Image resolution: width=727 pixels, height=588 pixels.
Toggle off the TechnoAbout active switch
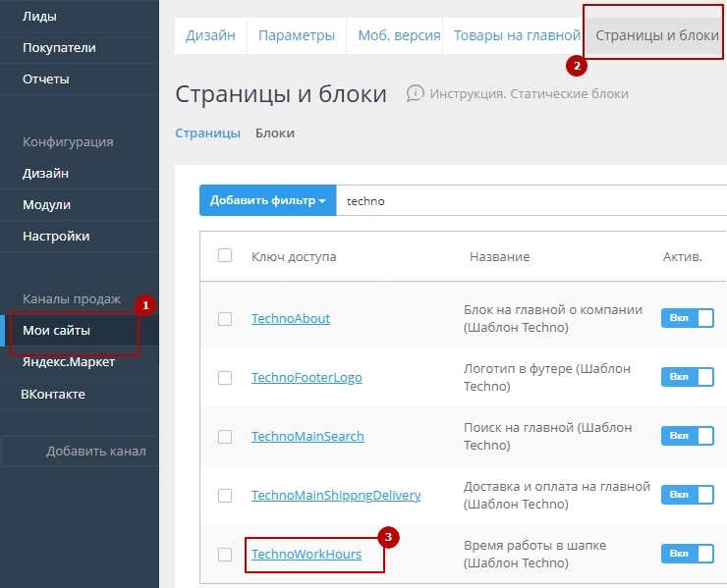687,318
